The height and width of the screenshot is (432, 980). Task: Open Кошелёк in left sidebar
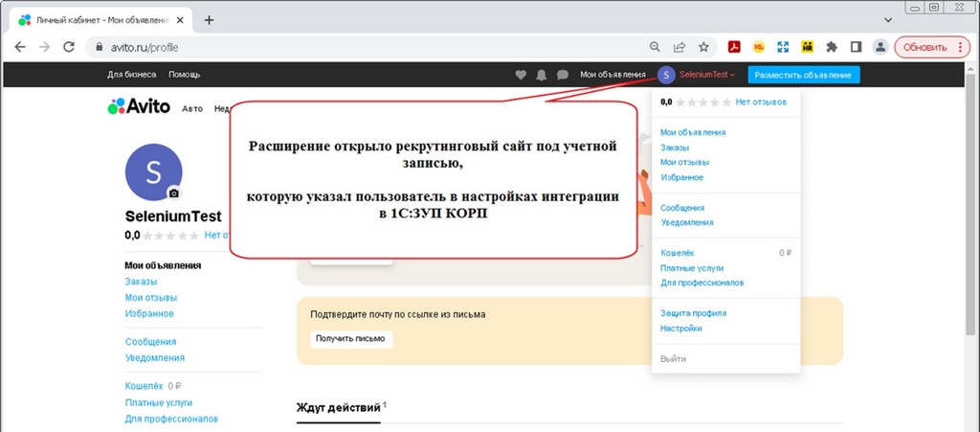(144, 386)
